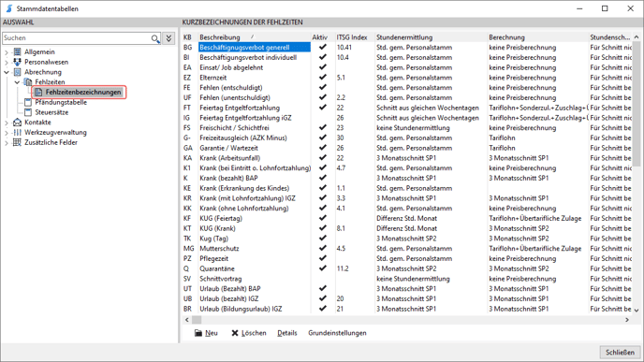Screen dimensions: 644x362
Task: Click the Neu button
Action: [x=206, y=333]
